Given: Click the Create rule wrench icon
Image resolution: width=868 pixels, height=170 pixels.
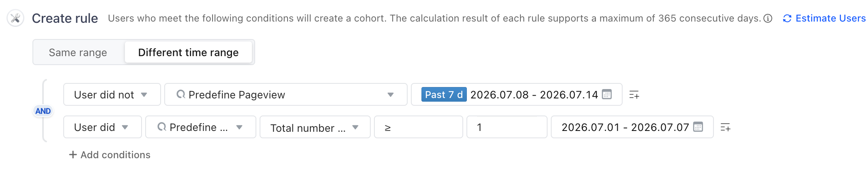Looking at the screenshot, I should coord(15,18).
